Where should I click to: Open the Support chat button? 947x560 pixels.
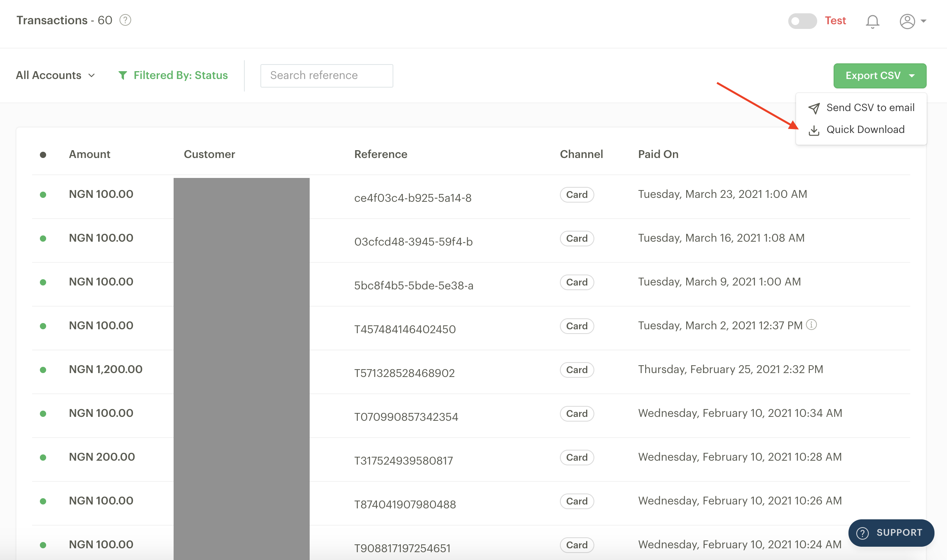(891, 533)
